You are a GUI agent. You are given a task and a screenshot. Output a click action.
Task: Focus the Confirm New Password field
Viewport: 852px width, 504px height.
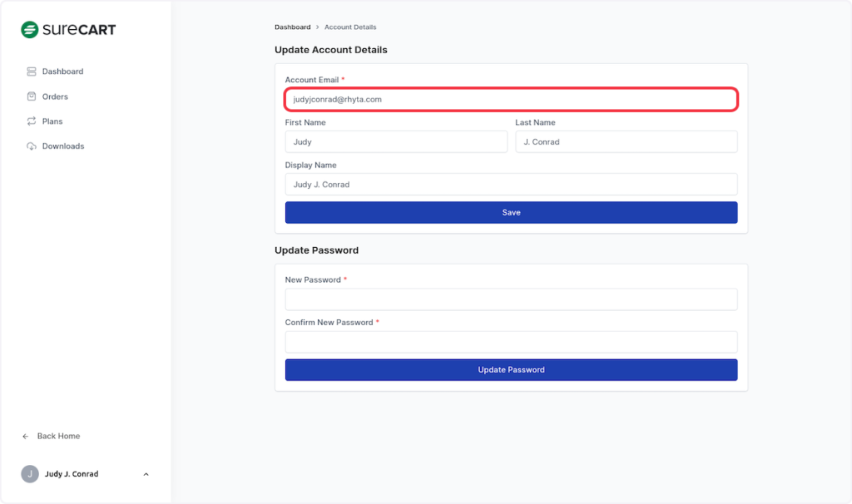tap(511, 342)
